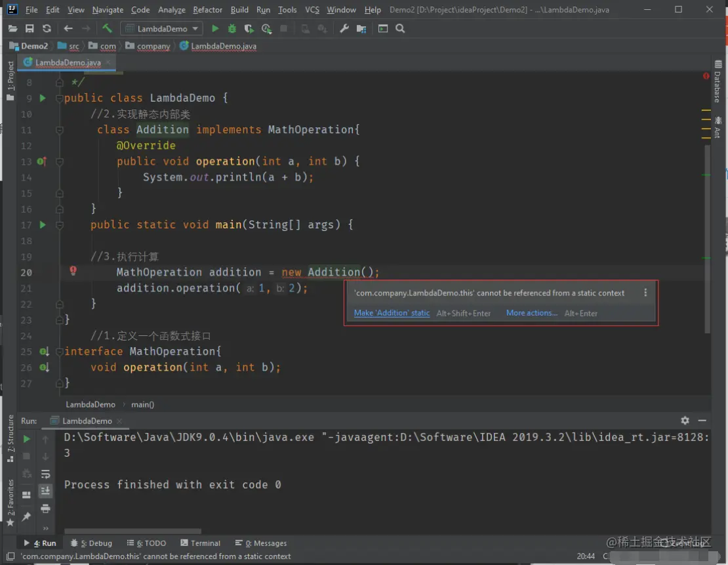The width and height of the screenshot is (728, 565).
Task: Click LambdaDemo in the bottom editor breadcrumb
Action: [91, 405]
